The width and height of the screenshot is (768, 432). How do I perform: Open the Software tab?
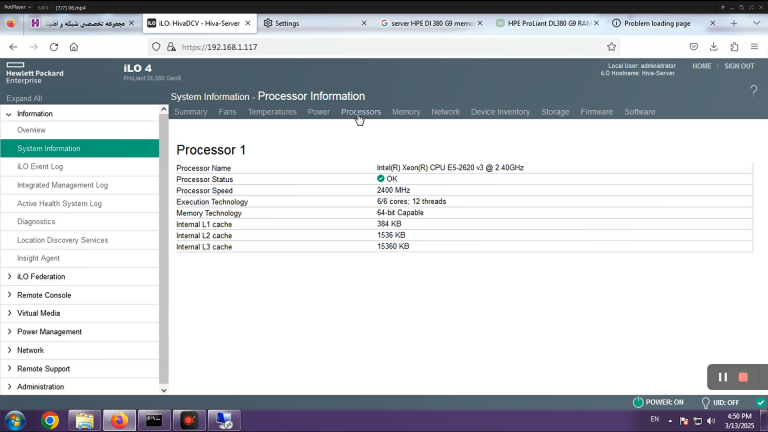tap(640, 112)
